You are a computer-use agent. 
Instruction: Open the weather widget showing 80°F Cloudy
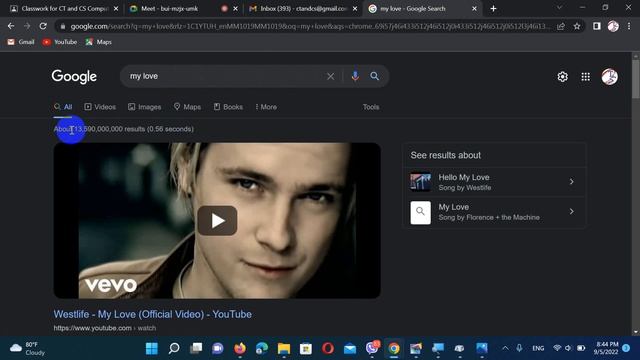tap(28, 349)
